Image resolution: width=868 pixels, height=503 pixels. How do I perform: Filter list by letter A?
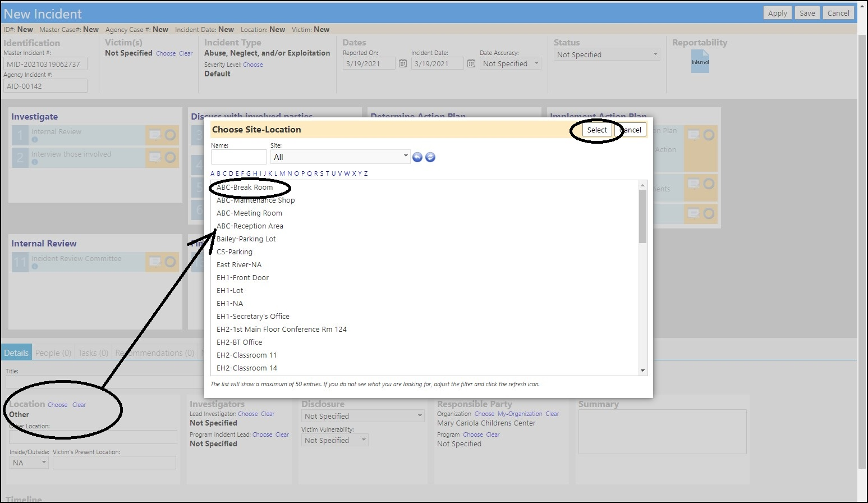[213, 173]
